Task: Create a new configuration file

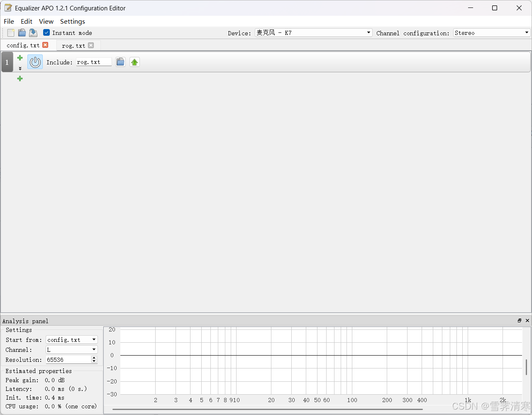Action: [x=10, y=32]
